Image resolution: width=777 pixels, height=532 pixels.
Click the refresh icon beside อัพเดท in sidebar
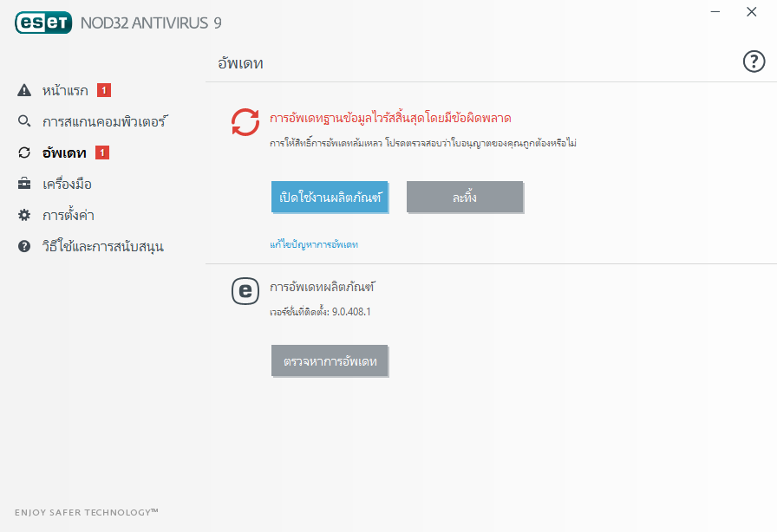tap(24, 152)
